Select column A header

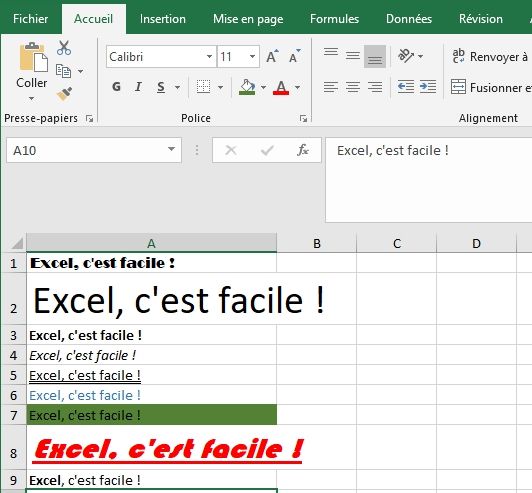pos(151,243)
